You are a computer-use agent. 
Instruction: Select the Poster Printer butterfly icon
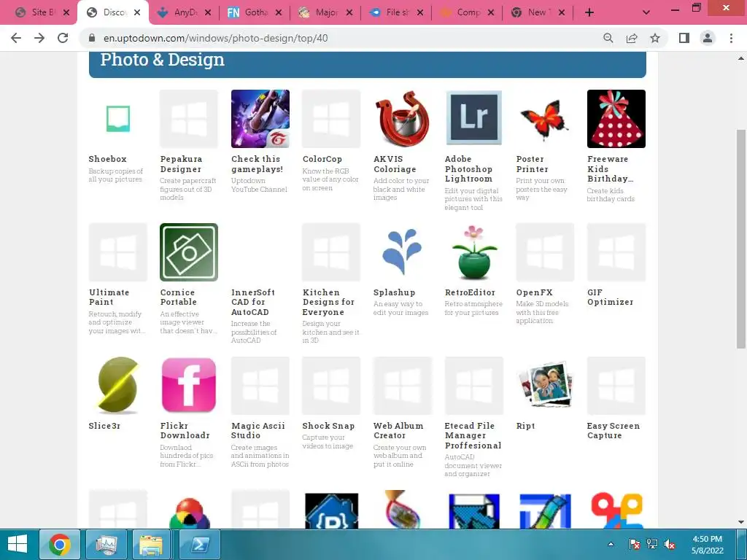[544, 119]
